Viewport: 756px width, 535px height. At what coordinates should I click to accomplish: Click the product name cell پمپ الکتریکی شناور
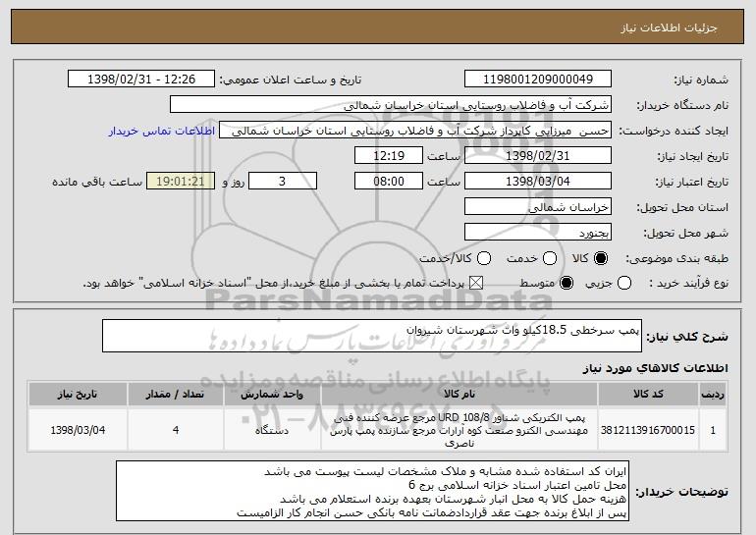coord(459,430)
